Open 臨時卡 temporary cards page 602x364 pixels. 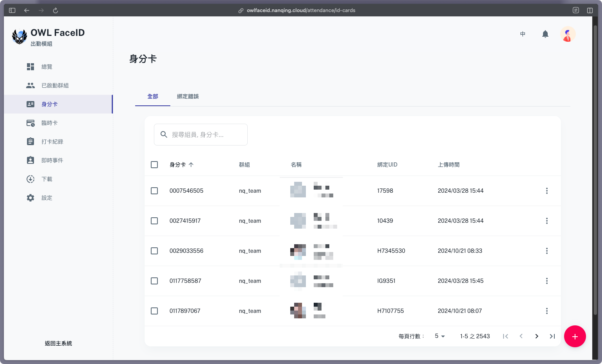coord(49,123)
